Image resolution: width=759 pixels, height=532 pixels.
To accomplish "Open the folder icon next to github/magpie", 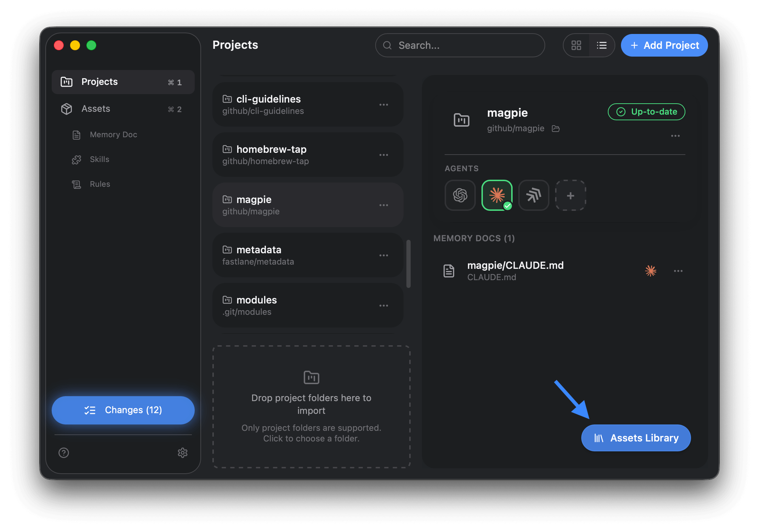I will pyautogui.click(x=556, y=128).
